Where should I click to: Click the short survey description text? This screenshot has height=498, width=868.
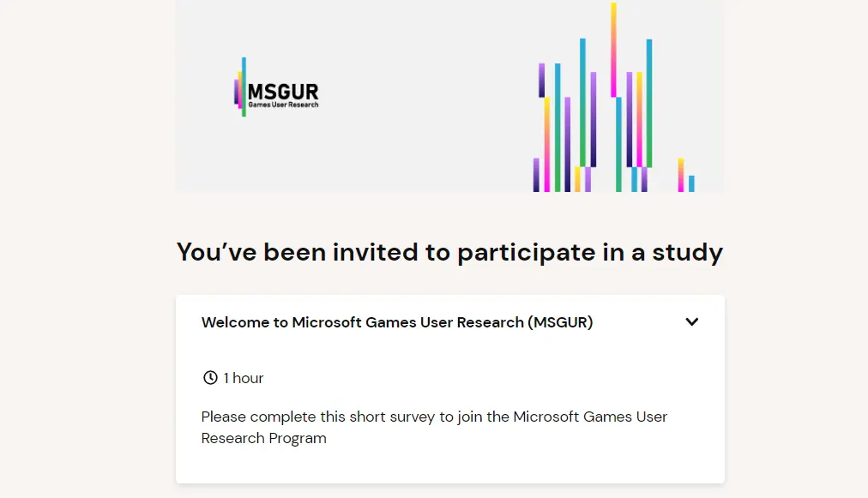pyautogui.click(x=434, y=417)
